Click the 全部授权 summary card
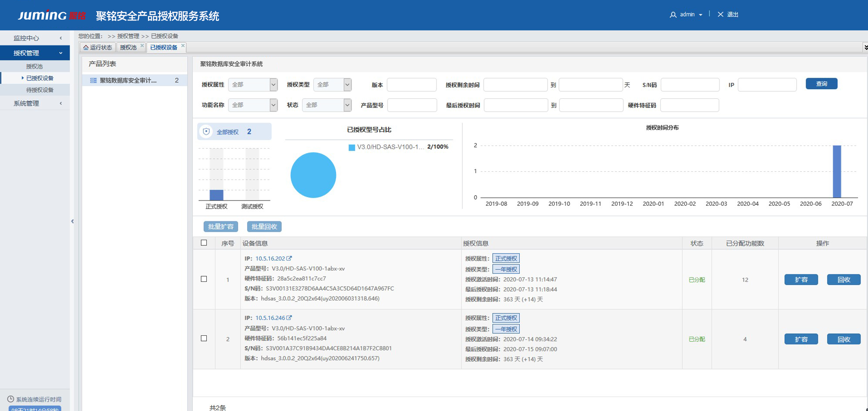The image size is (868, 411). pyautogui.click(x=234, y=131)
